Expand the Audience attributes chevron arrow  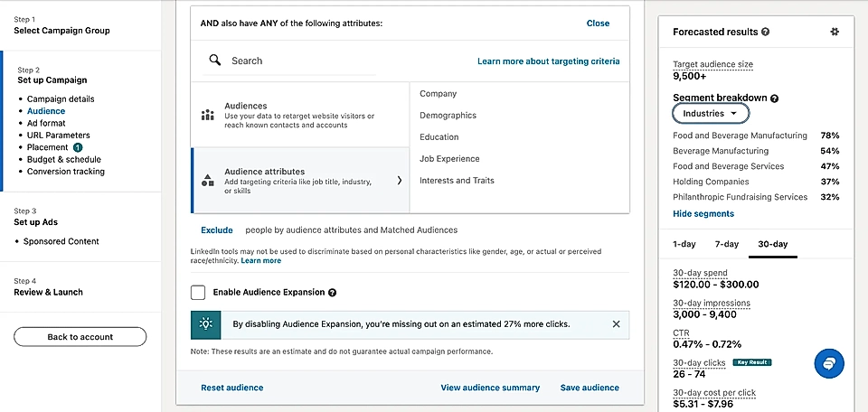[x=399, y=181]
